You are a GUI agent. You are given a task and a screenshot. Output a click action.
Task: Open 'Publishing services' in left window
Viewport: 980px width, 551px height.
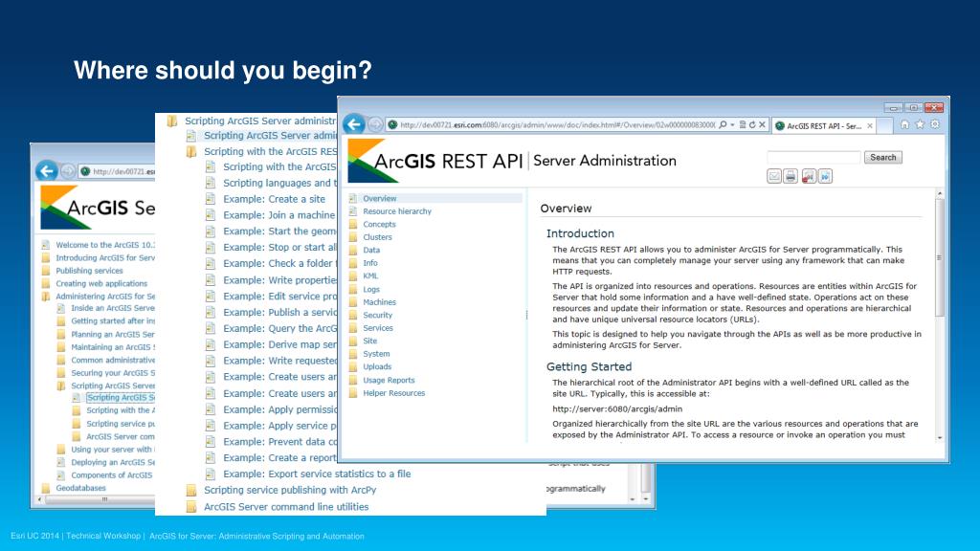[x=89, y=271]
